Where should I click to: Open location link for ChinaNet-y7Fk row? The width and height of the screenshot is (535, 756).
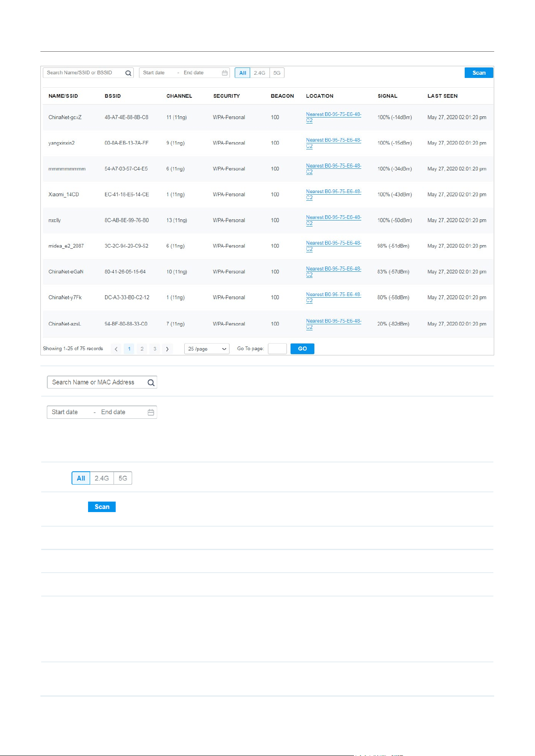tap(333, 298)
